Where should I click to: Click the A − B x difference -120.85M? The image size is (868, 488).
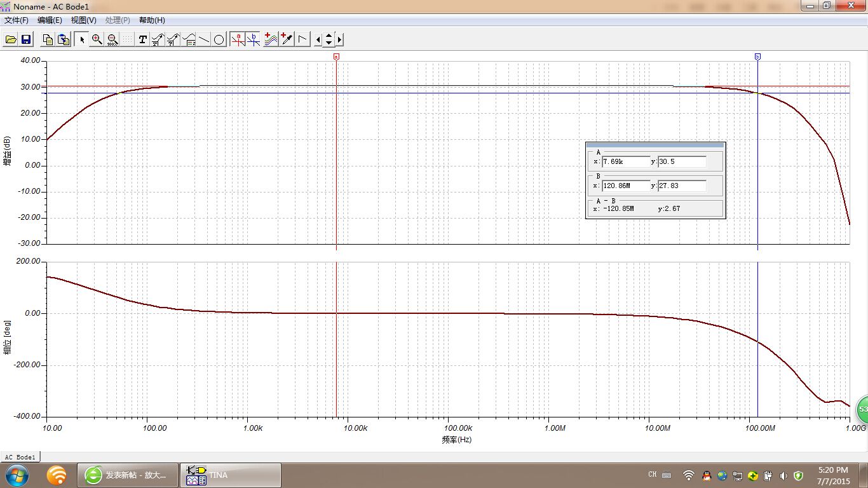pyautogui.click(x=618, y=208)
